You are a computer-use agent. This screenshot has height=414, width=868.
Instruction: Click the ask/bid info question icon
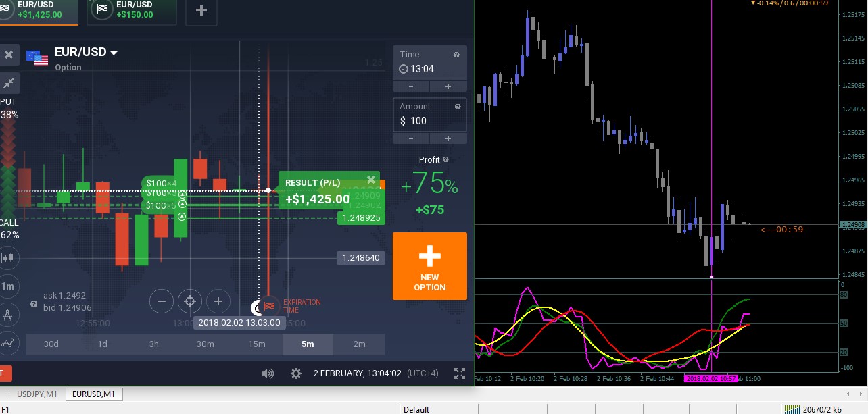pos(34,304)
